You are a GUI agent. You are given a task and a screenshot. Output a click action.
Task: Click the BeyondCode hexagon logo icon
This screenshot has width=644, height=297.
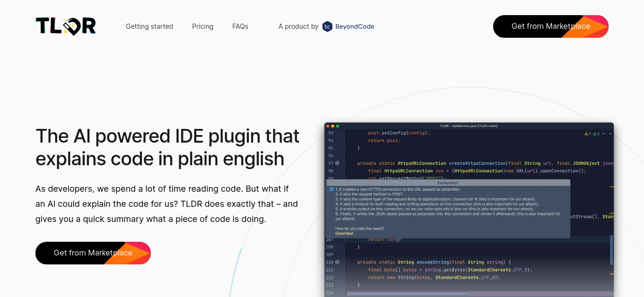[x=327, y=26]
